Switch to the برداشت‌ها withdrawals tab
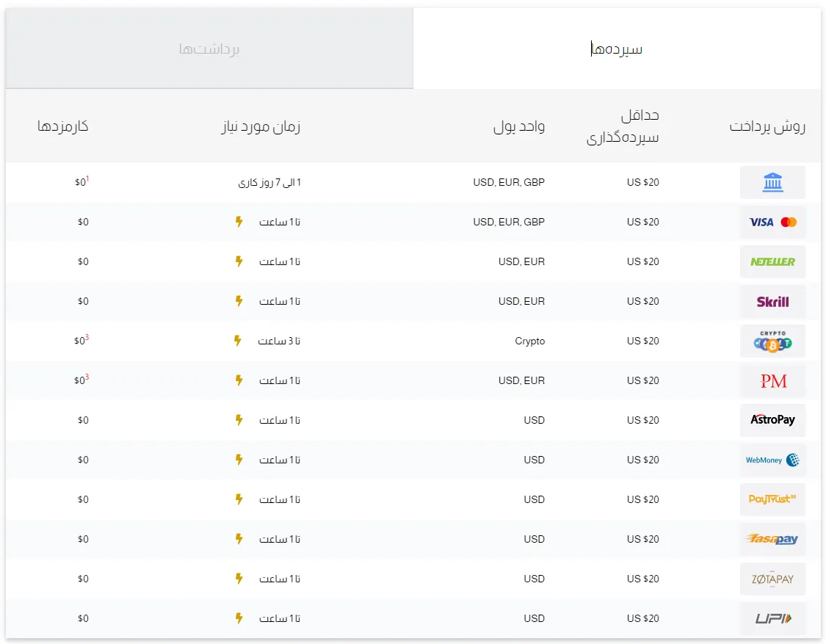The height and width of the screenshot is (644, 826). coord(209,49)
